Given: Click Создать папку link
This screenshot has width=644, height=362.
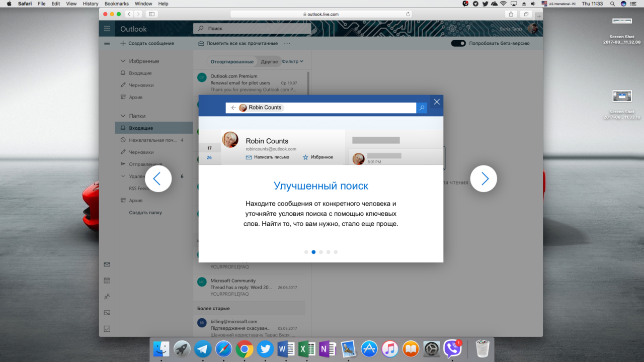Looking at the screenshot, I should point(145,213).
